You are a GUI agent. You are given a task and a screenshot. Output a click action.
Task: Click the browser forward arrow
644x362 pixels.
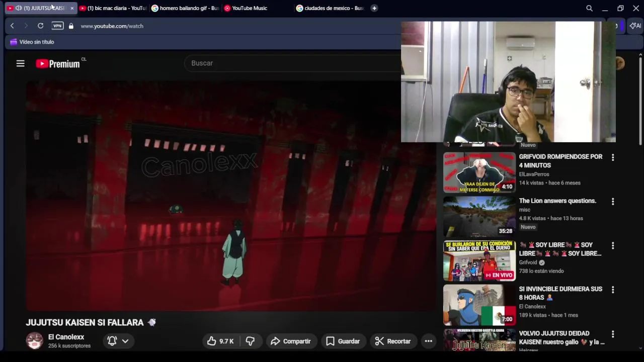26,26
